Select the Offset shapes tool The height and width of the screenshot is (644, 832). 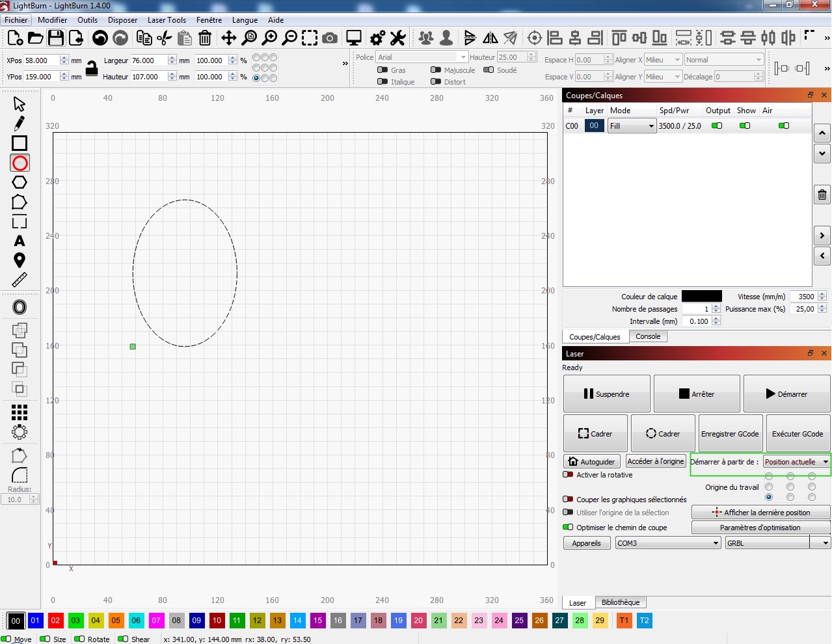[20, 307]
